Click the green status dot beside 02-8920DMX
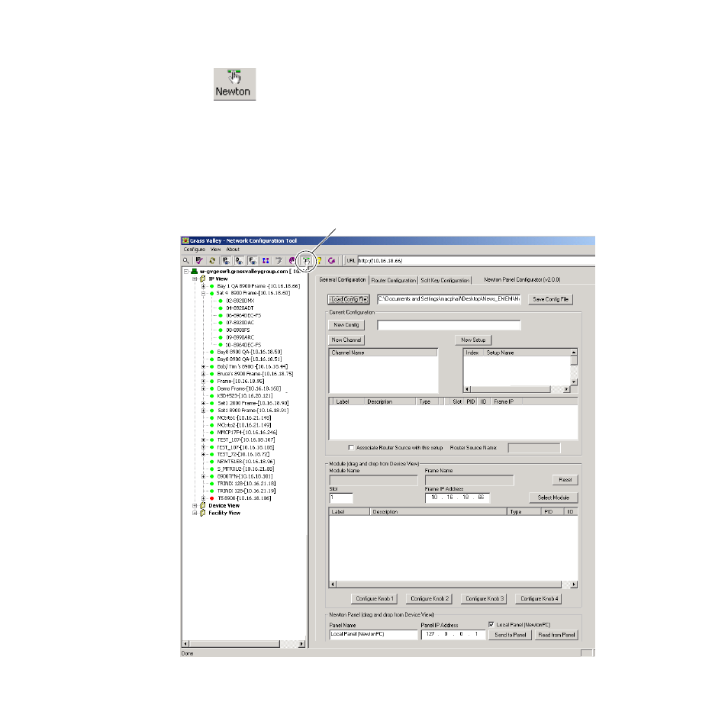 tap(221, 301)
